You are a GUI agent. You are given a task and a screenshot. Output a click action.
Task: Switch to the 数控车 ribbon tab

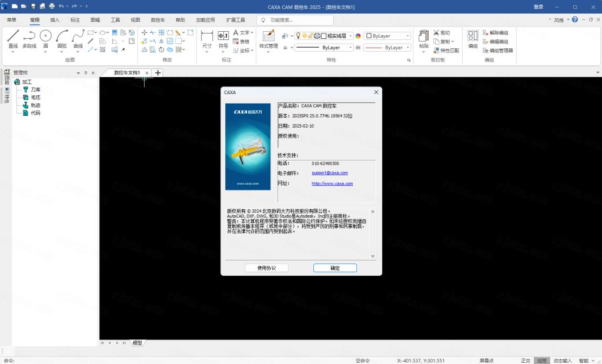[x=158, y=19]
